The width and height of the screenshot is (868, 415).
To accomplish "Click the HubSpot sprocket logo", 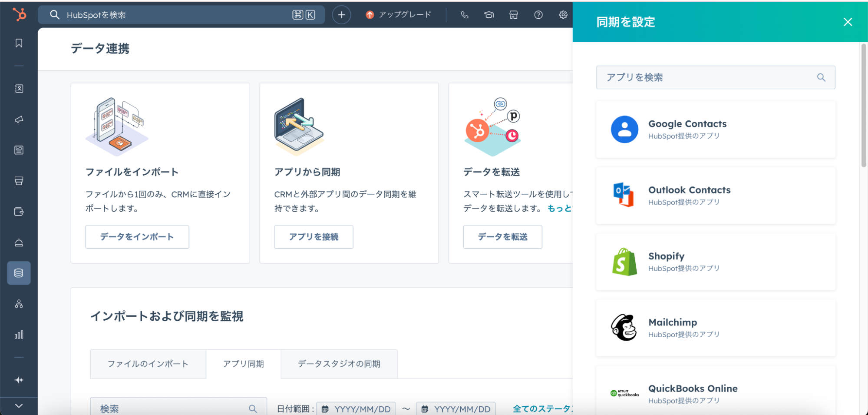I will (19, 14).
